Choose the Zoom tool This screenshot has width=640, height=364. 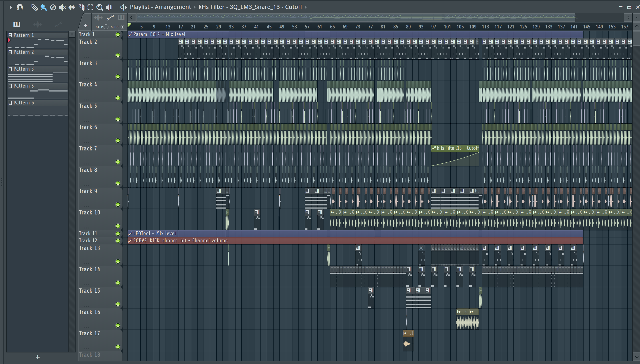pyautogui.click(x=100, y=7)
